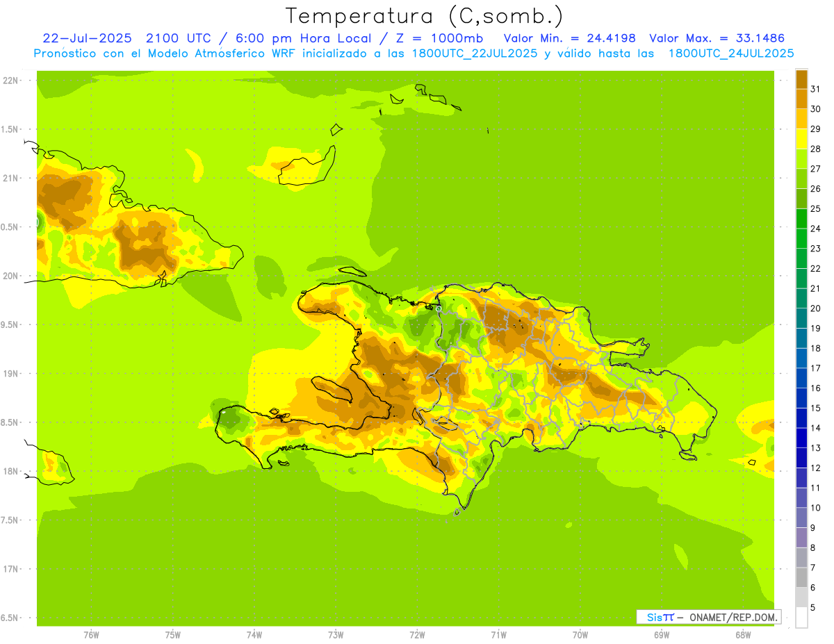The width and height of the screenshot is (834, 644).
Task: Click the "23" color bar label
Action: point(815,249)
